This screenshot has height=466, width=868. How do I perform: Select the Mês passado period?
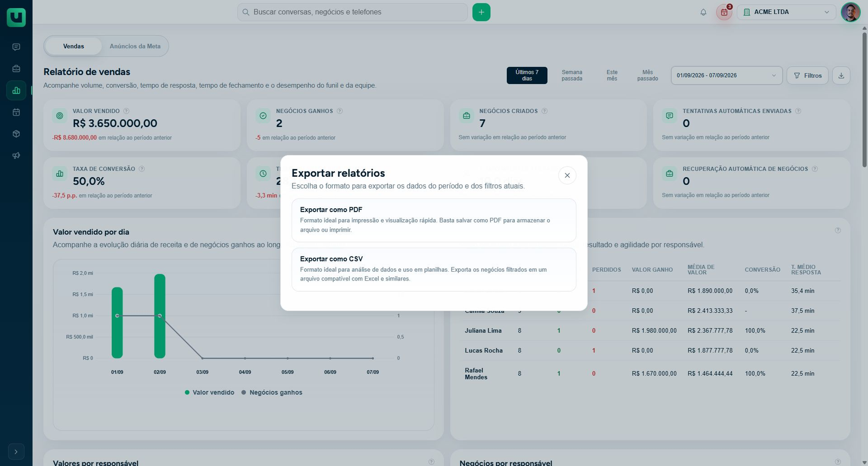(648, 75)
